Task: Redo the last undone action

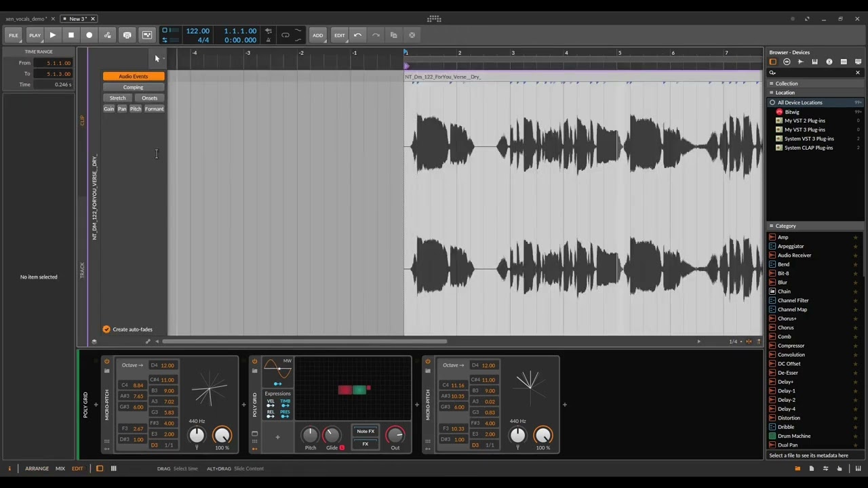Action: coord(376,35)
